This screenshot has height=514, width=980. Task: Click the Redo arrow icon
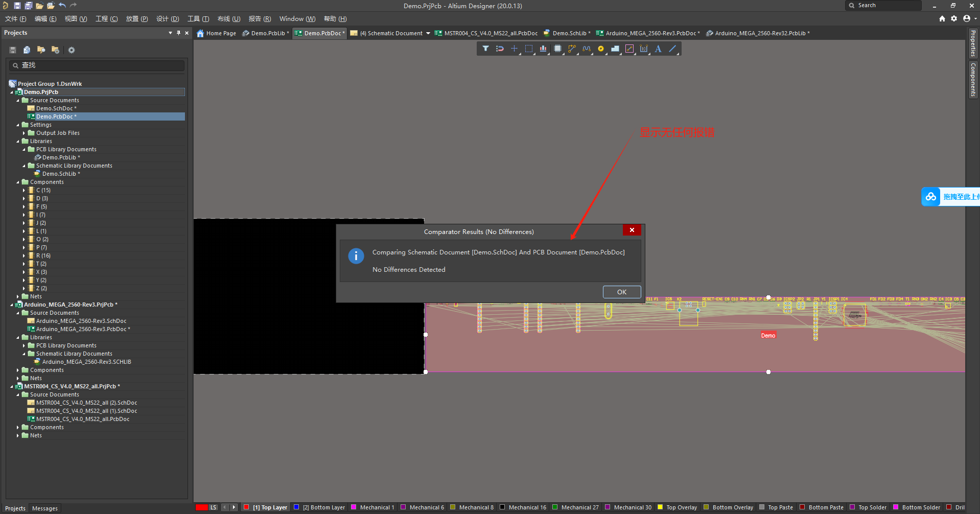(73, 6)
